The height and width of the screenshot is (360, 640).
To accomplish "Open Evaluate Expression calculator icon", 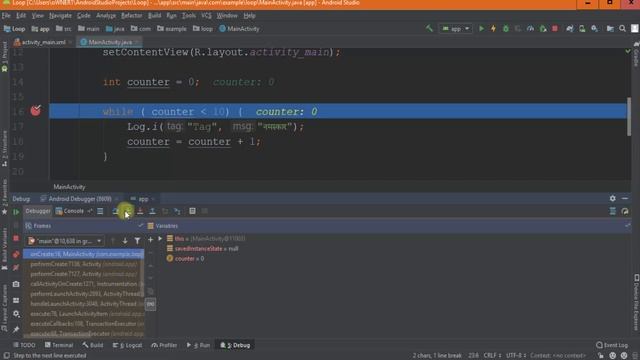I will click(x=192, y=211).
